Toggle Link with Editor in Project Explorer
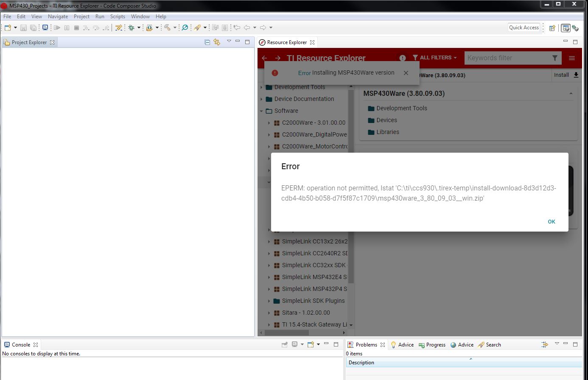The image size is (588, 380). [x=217, y=42]
